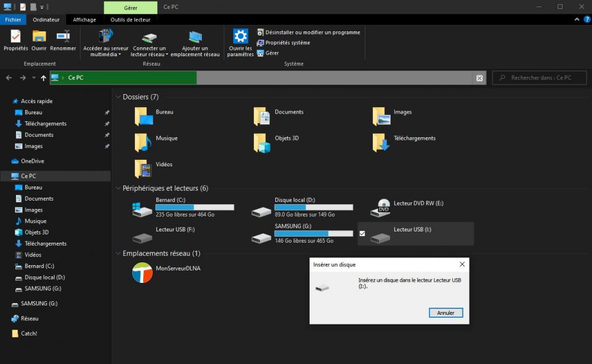Expand Connecter un lecteur réseau dropdown
Screen dimensions: 592x364
coord(167,54)
